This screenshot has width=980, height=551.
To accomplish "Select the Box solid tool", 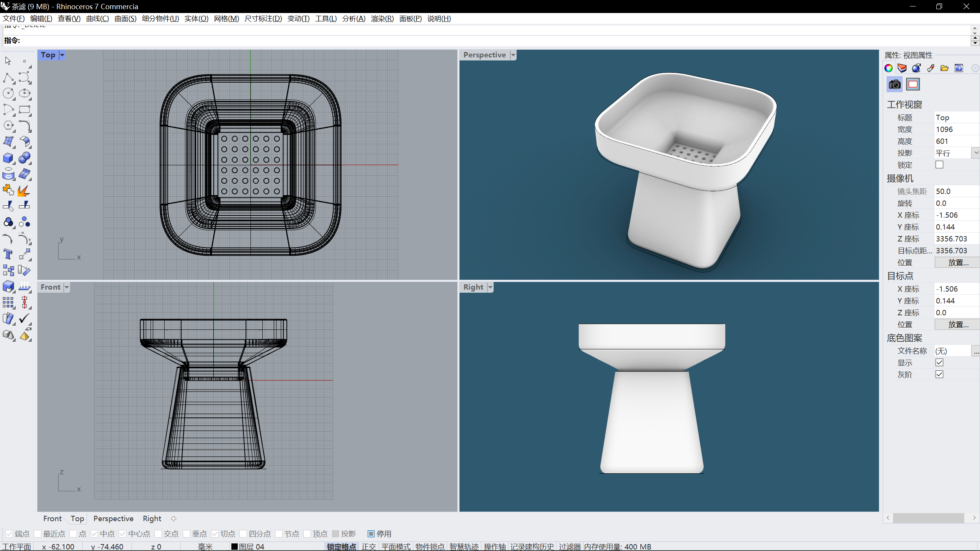I will (x=8, y=158).
